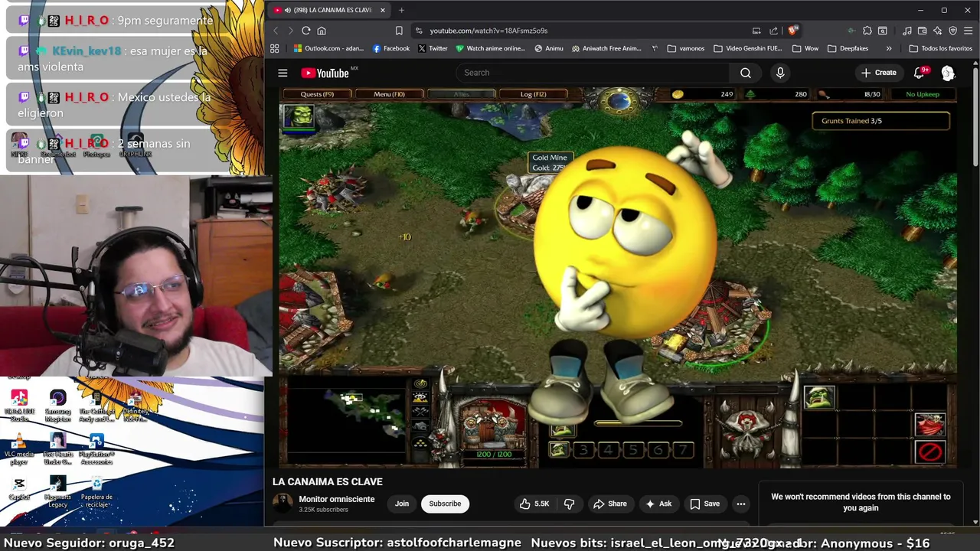The width and height of the screenshot is (980, 551).
Task: Click the share page icon in address bar
Action: coord(773,31)
